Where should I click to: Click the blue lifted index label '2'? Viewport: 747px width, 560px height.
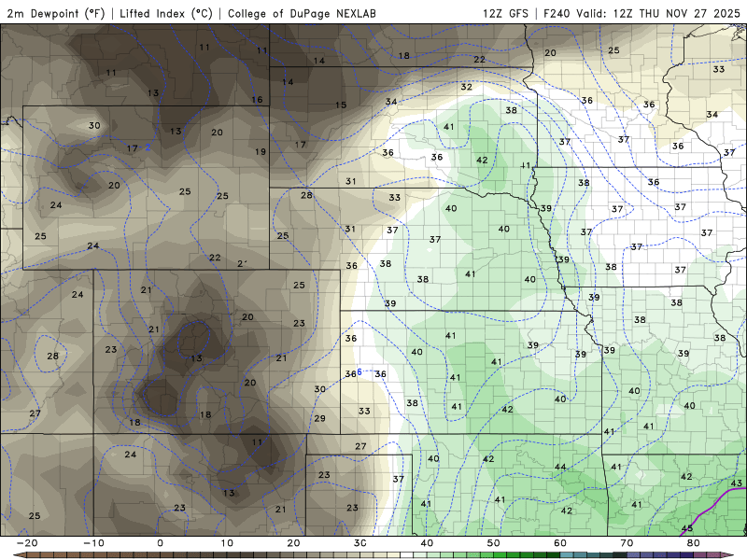pyautogui.click(x=148, y=147)
